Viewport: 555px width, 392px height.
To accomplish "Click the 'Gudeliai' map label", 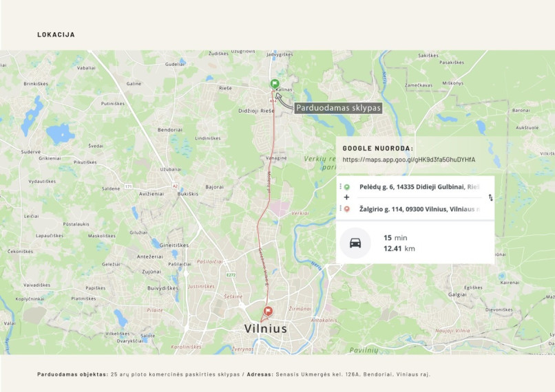I will pos(175,65).
